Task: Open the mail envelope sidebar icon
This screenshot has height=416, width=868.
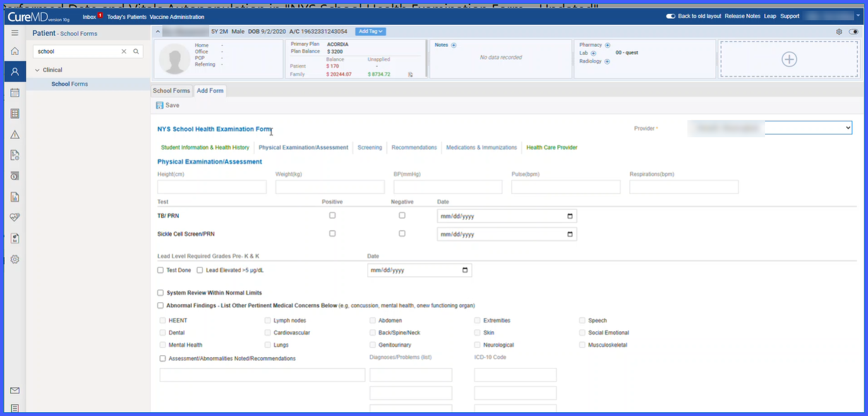Action: pyautogui.click(x=15, y=391)
